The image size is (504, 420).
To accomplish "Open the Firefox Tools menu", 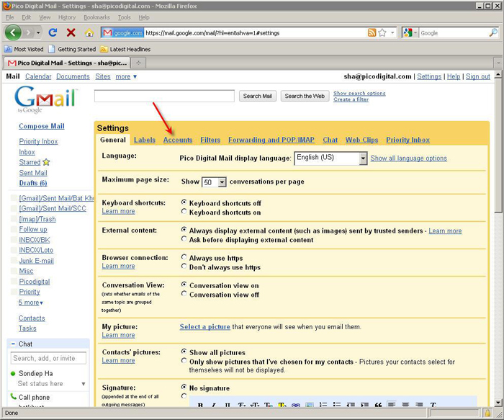I will point(124,17).
